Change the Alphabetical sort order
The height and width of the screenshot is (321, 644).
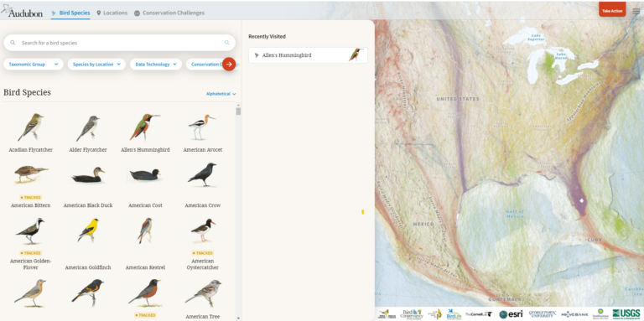(x=221, y=94)
